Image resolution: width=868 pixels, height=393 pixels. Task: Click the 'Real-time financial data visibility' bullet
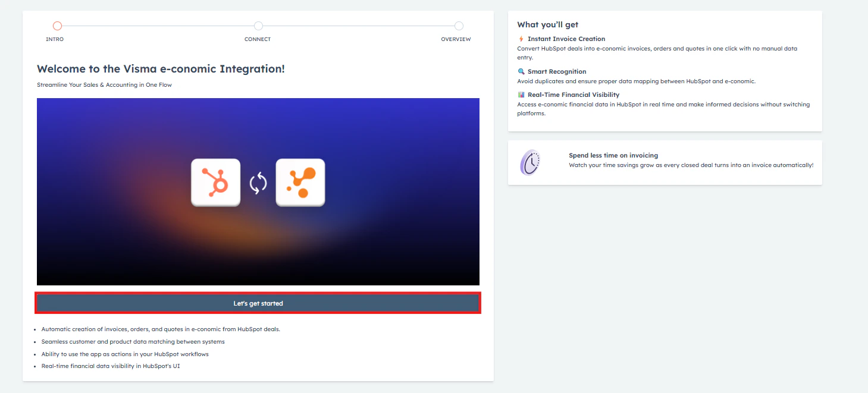pos(111,366)
